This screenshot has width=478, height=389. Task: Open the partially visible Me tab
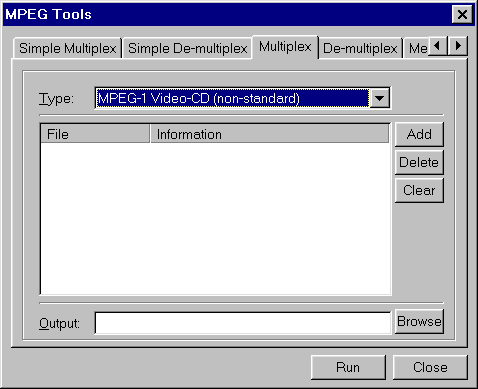pyautogui.click(x=417, y=49)
